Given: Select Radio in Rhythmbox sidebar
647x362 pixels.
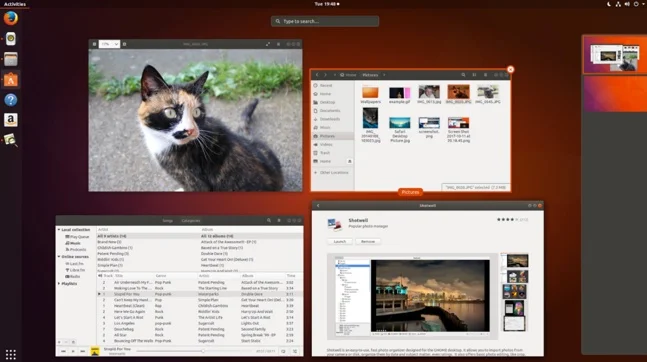Looking at the screenshot, I should (x=73, y=277).
